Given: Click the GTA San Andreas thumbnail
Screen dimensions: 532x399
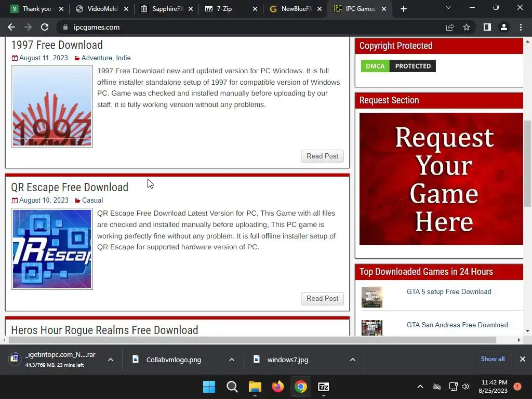Looking at the screenshot, I should coord(372,328).
